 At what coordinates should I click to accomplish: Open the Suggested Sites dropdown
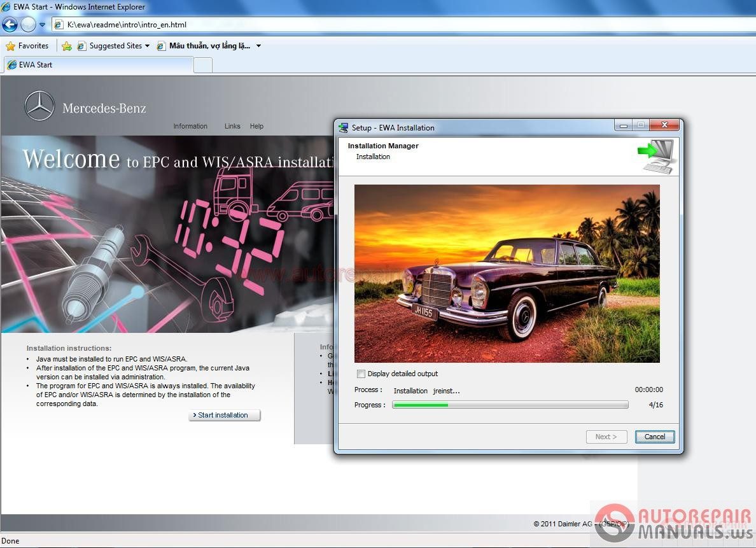click(x=115, y=46)
